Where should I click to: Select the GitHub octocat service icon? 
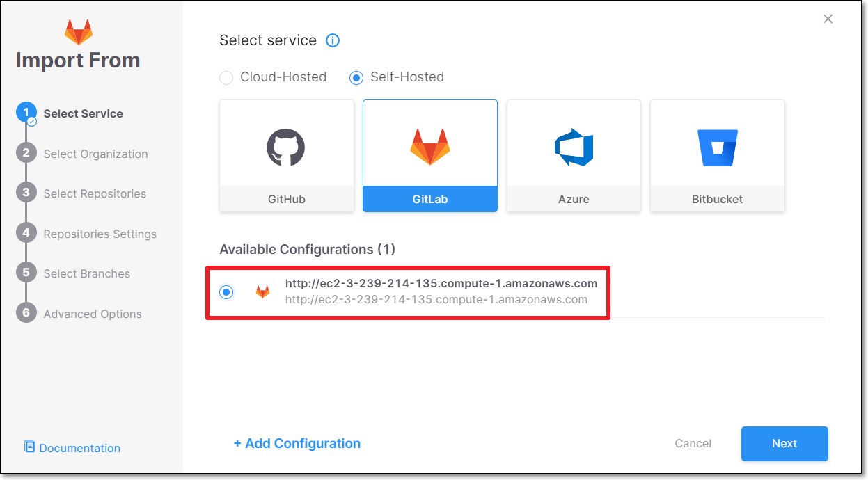pyautogui.click(x=286, y=147)
